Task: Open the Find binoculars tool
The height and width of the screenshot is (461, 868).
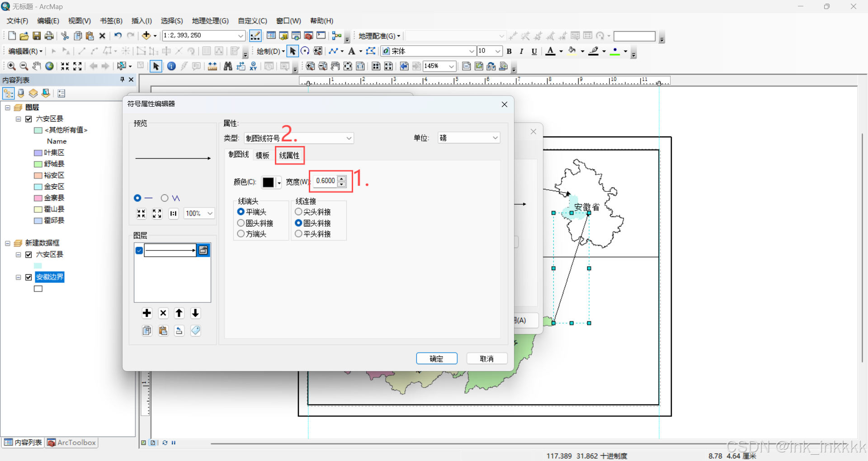Action: click(x=228, y=66)
